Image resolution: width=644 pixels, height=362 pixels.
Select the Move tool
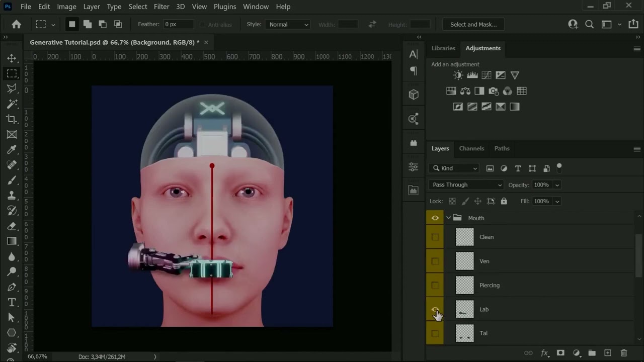[x=12, y=58]
